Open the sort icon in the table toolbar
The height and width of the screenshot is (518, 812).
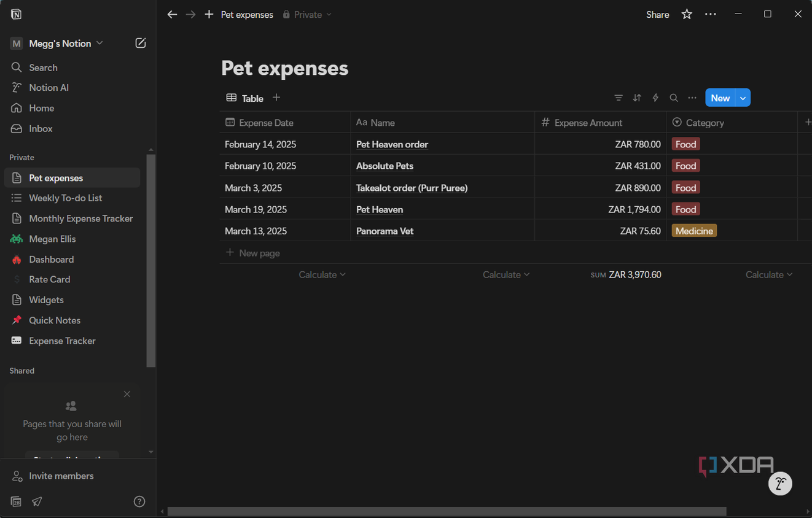[x=637, y=98]
